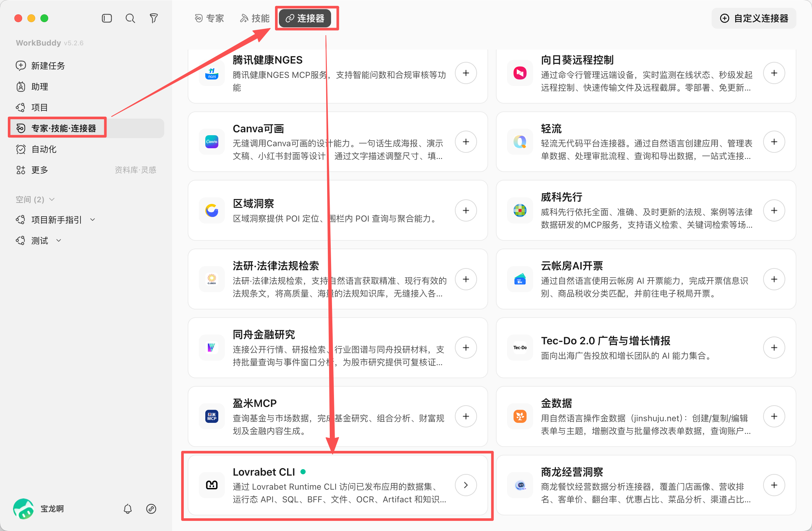
Task: Open search with the magnifier icon
Action: (x=130, y=18)
